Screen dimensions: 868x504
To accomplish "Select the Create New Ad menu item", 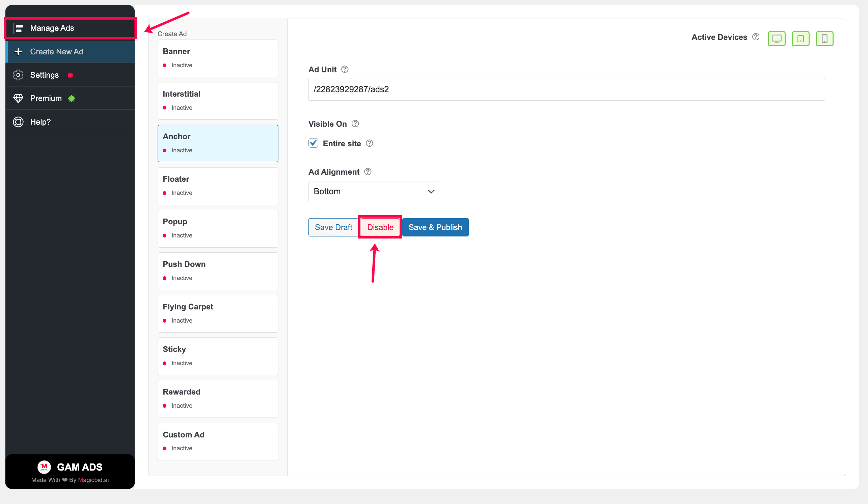I will coord(70,52).
